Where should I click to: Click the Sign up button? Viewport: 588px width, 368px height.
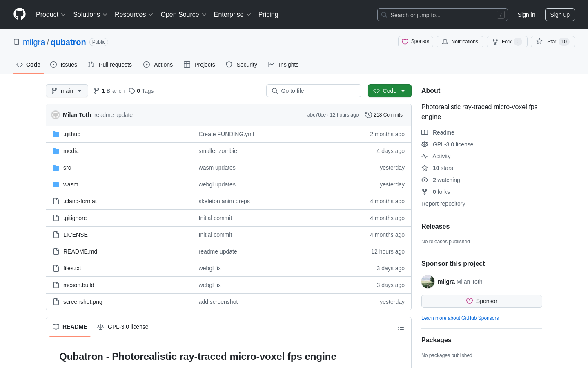560,15
